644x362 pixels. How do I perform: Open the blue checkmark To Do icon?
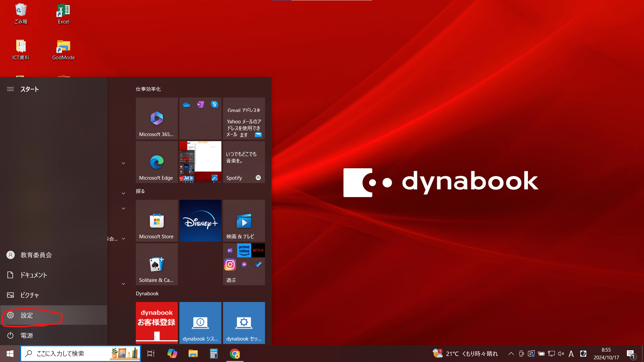[258, 264]
